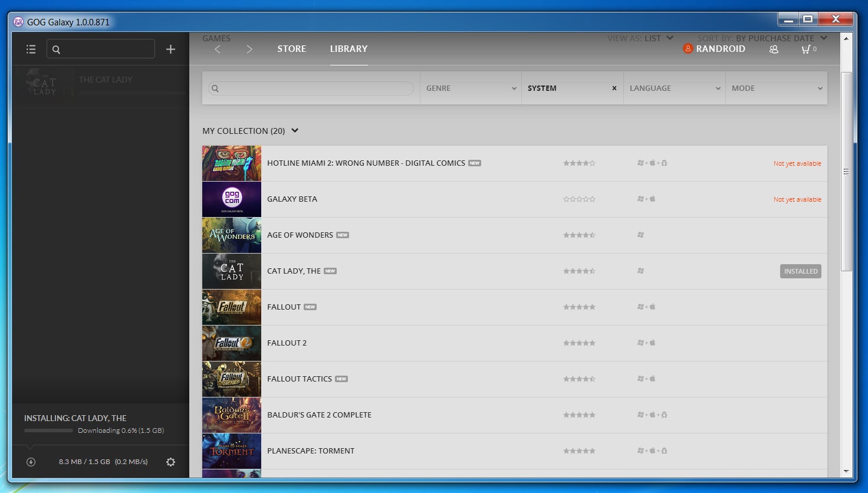
Task: Click the downloads arrow icon at bottom left
Action: pyautogui.click(x=31, y=462)
